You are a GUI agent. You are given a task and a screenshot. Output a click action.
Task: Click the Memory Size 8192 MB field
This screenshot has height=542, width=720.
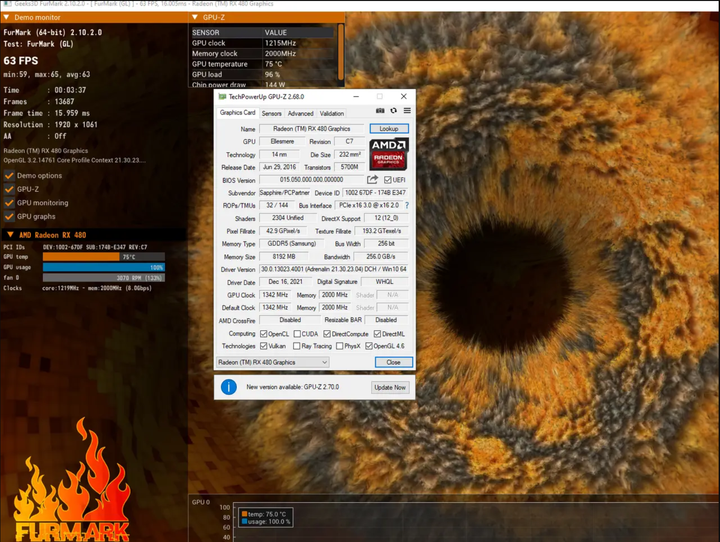point(284,256)
